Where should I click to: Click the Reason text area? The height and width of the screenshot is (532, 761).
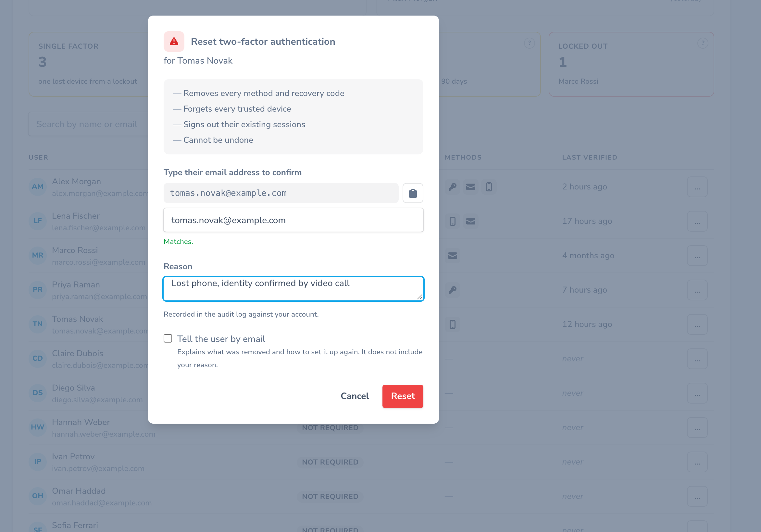tap(293, 288)
